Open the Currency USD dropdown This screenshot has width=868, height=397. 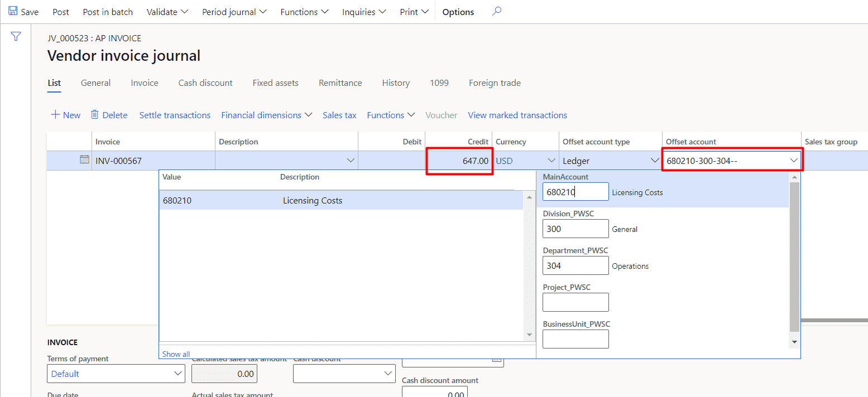552,161
